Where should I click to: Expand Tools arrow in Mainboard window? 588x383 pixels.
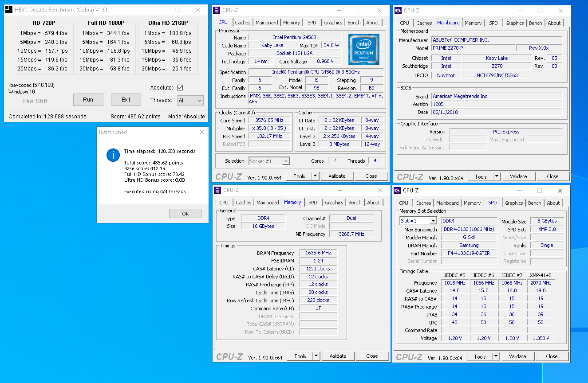coord(497,176)
